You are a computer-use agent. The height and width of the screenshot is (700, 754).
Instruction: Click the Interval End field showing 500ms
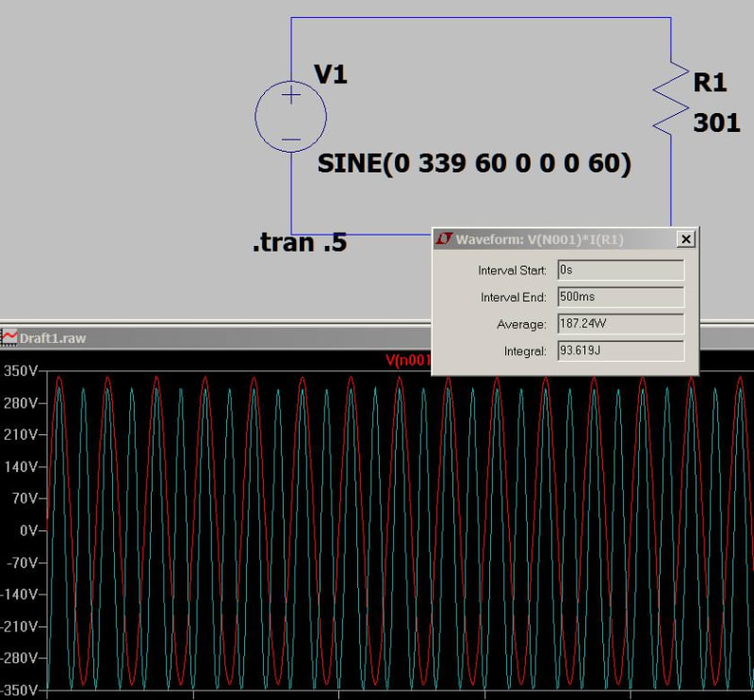621,297
